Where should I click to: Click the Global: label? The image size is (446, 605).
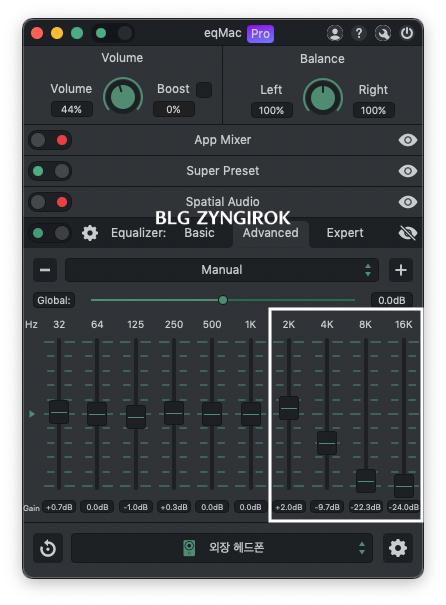pos(54,300)
